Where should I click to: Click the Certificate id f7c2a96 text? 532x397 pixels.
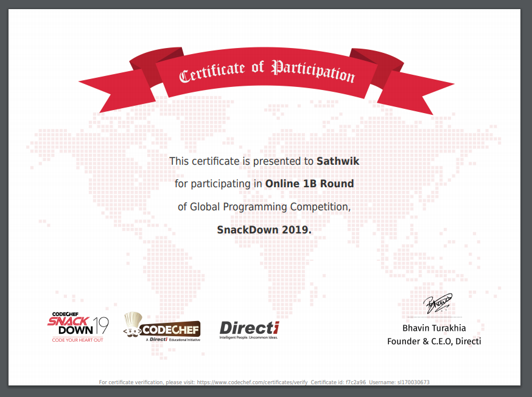pyautogui.click(x=340, y=382)
